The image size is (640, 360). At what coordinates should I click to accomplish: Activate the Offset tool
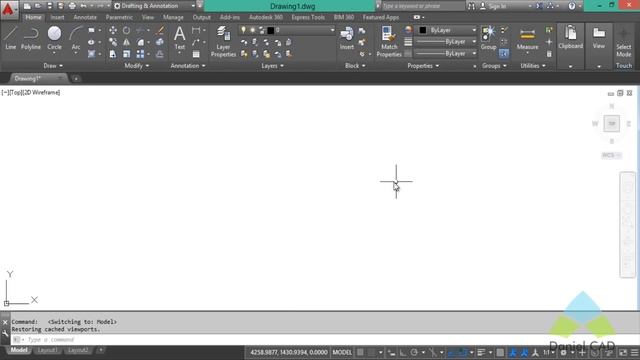[x=160, y=54]
